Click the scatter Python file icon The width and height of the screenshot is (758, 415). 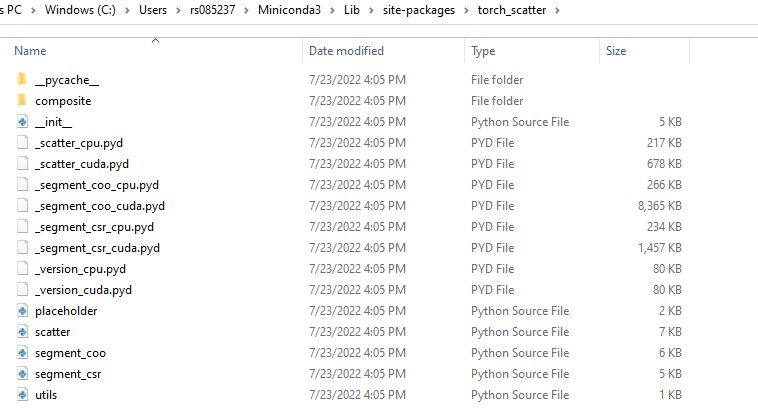tap(23, 332)
